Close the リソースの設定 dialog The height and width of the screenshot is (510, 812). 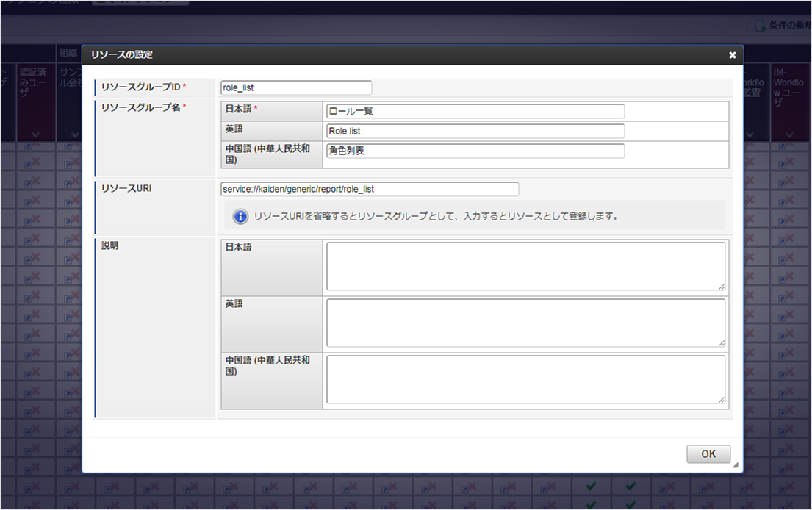(x=732, y=55)
